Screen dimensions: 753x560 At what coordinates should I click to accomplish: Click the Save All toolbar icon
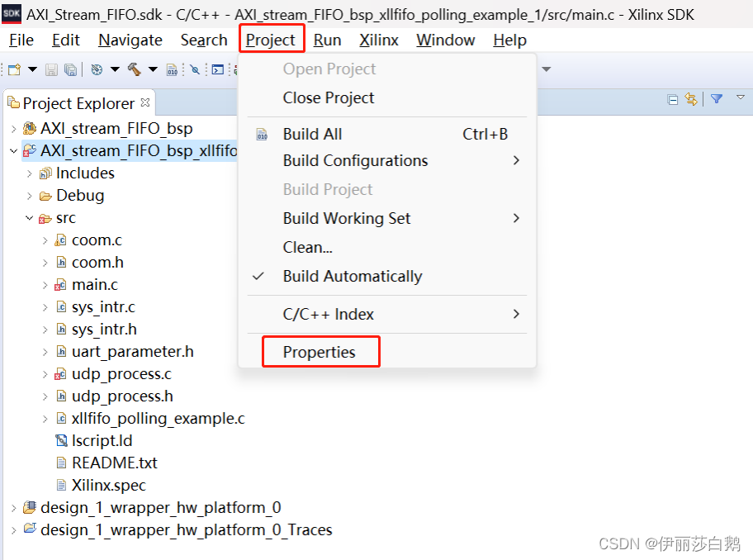pyautogui.click(x=71, y=70)
